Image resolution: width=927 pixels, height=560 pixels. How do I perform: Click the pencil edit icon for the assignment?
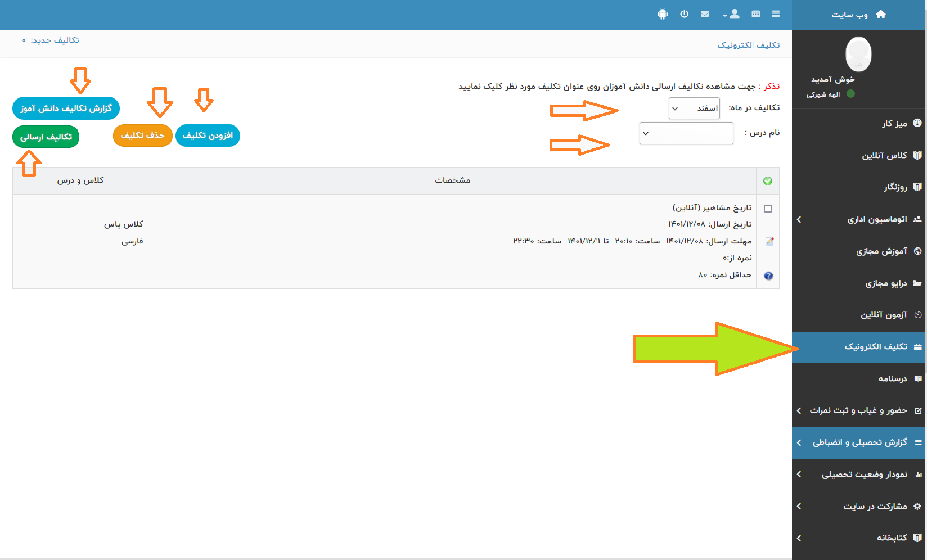769,242
